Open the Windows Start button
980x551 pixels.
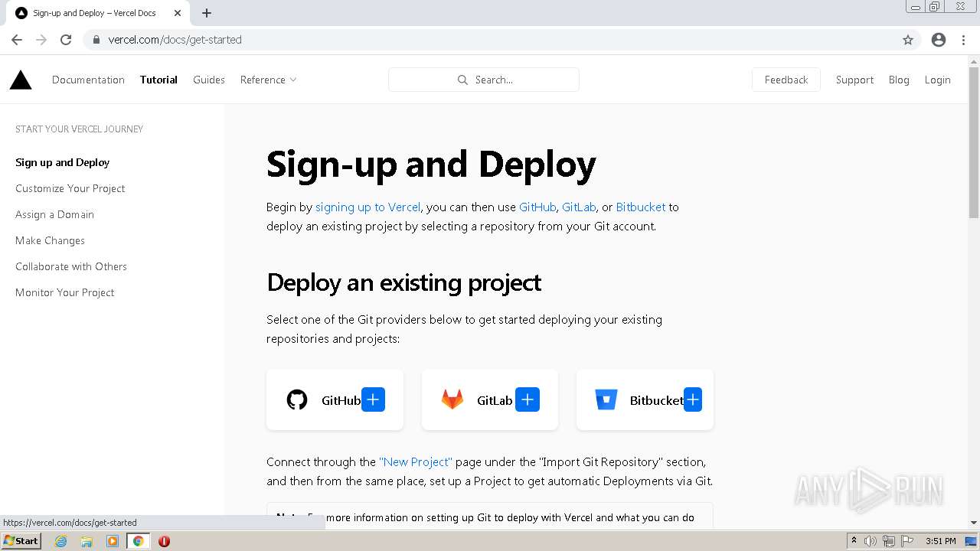(21, 541)
